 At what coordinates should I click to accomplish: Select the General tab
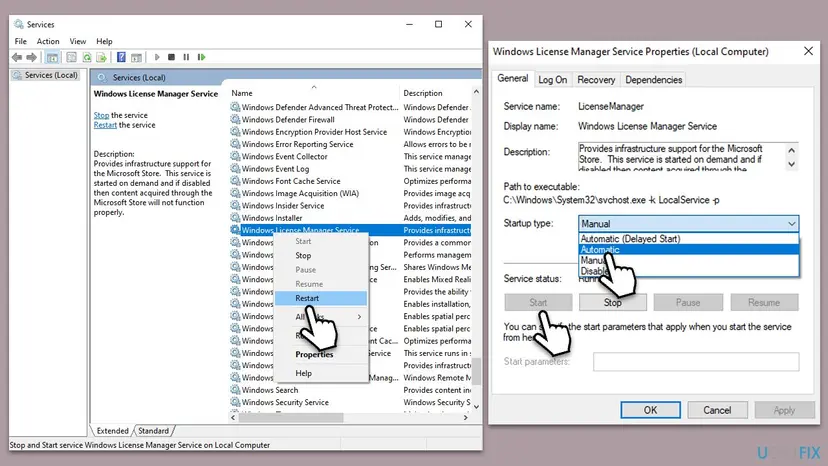click(x=513, y=78)
